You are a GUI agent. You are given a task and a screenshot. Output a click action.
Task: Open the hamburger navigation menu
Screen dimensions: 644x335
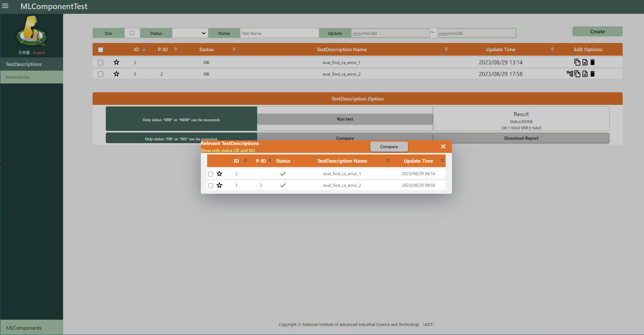5,6
